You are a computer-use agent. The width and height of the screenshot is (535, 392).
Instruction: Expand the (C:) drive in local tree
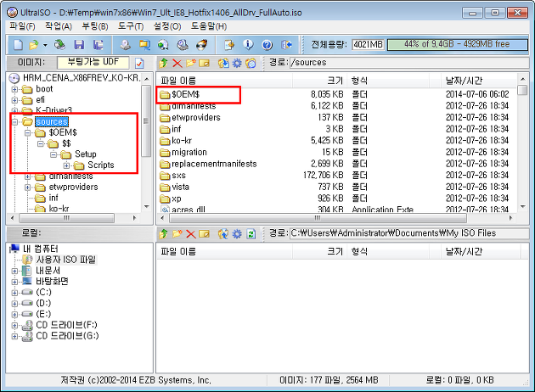click(x=14, y=293)
